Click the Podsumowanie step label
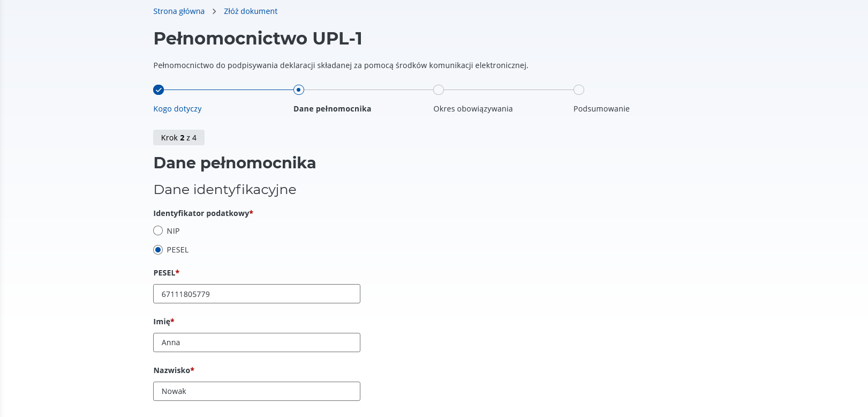Image resolution: width=868 pixels, height=417 pixels. tap(601, 109)
